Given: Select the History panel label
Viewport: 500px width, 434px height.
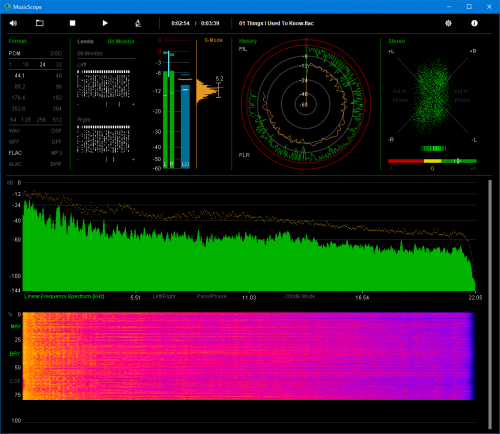Looking at the screenshot, I should [248, 41].
